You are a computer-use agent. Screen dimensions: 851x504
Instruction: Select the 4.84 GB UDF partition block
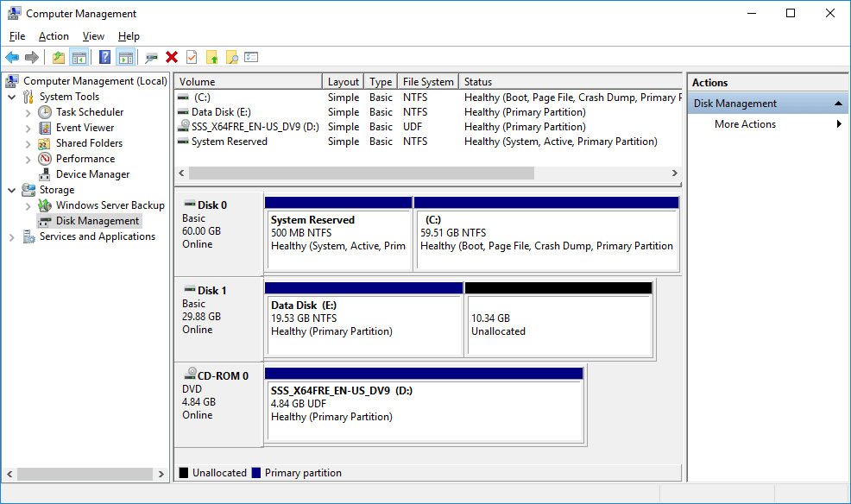click(x=424, y=405)
